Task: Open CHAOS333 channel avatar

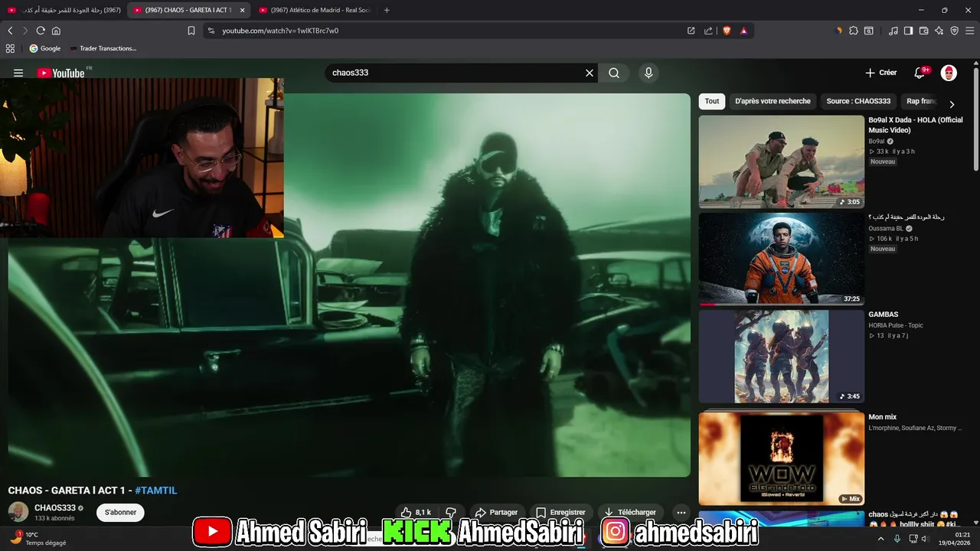Action: coord(18,513)
